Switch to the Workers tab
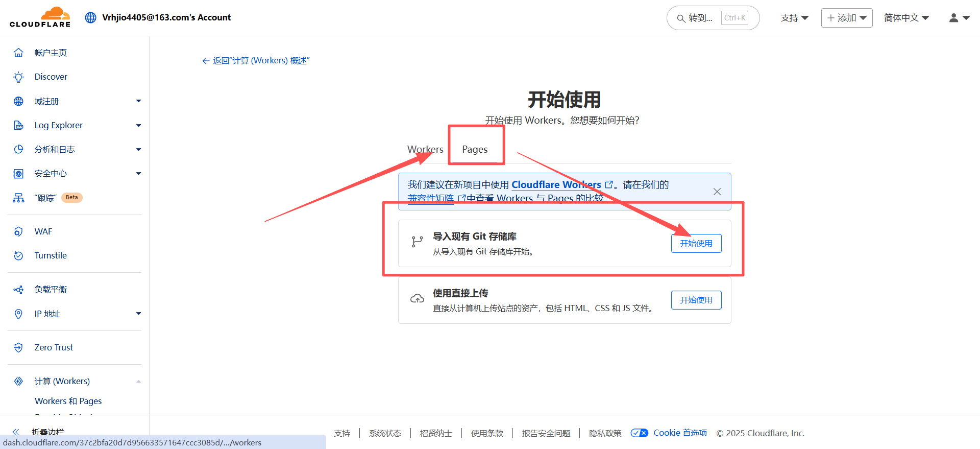The image size is (980, 449). tap(425, 149)
